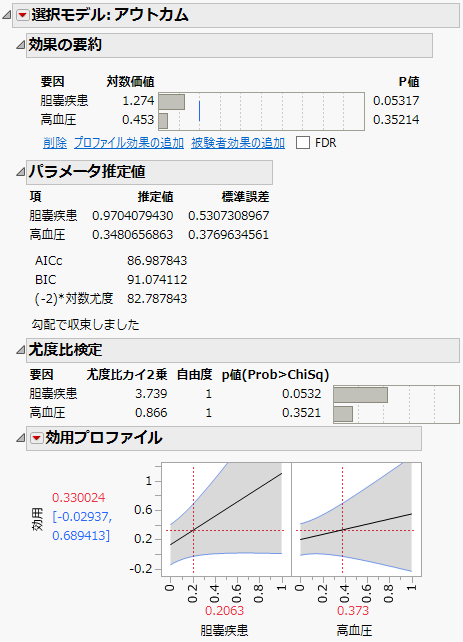Collapse the 尤度比検定 section
The height and width of the screenshot is (642, 463).
pos(20,350)
